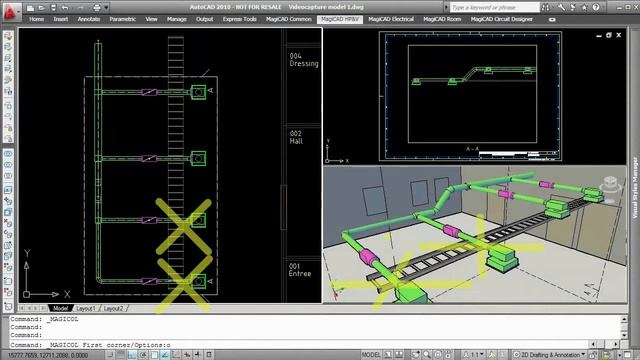The width and height of the screenshot is (640, 360).
Task: Undo the last action
Action: pyautogui.click(x=65, y=7)
